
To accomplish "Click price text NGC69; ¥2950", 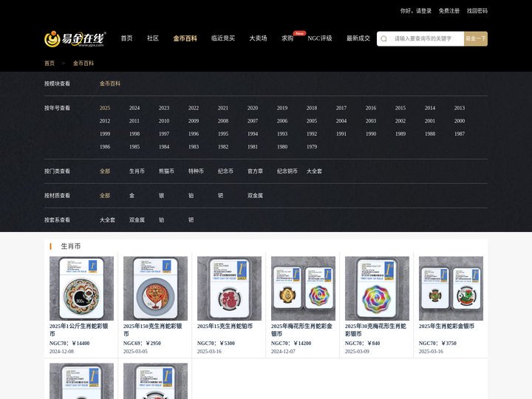I will (142, 344).
